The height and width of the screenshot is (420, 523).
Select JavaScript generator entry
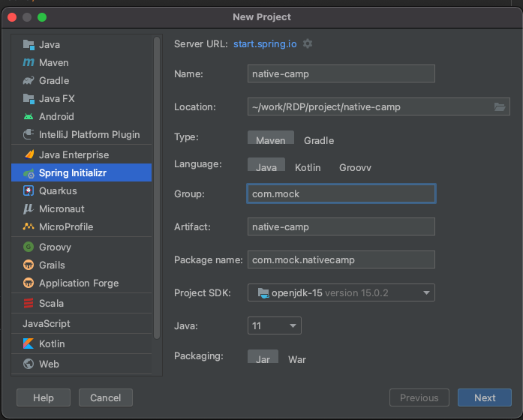pyautogui.click(x=81, y=324)
